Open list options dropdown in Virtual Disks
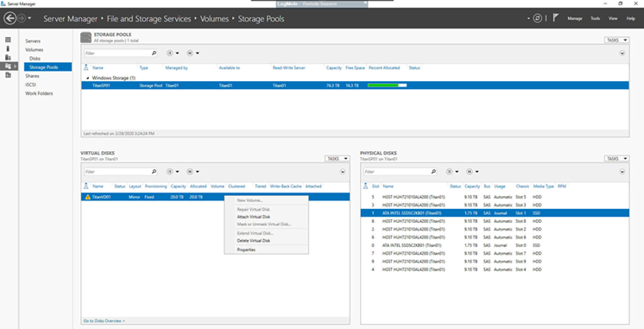The width and height of the screenshot is (644, 329). (173, 171)
